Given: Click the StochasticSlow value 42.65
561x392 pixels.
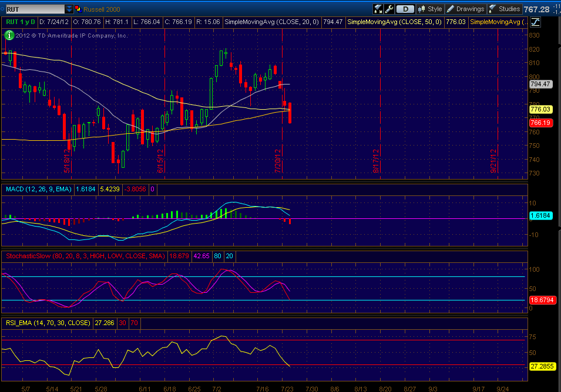Looking at the screenshot, I should (x=201, y=256).
